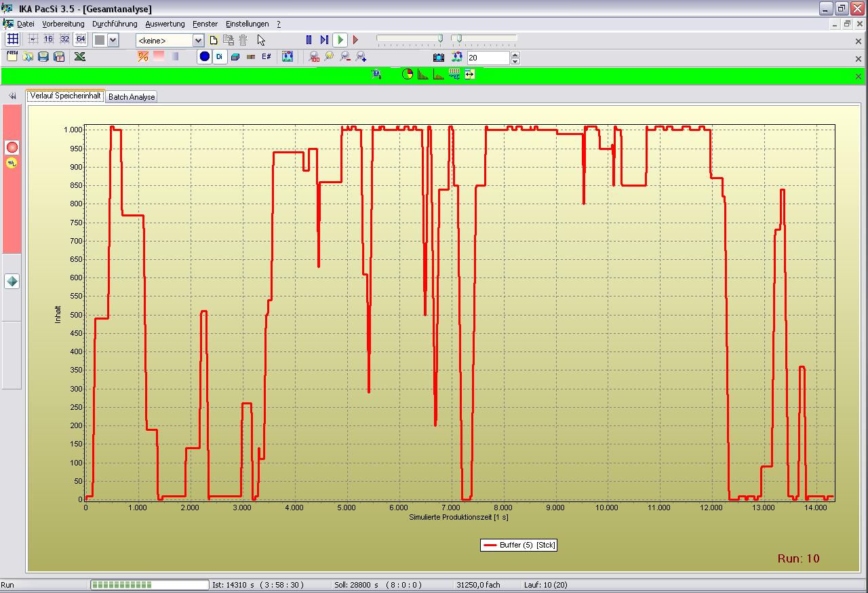Collapse the left panel with double arrow
Screen dimensions: 868x593
pyautogui.click(x=12, y=96)
